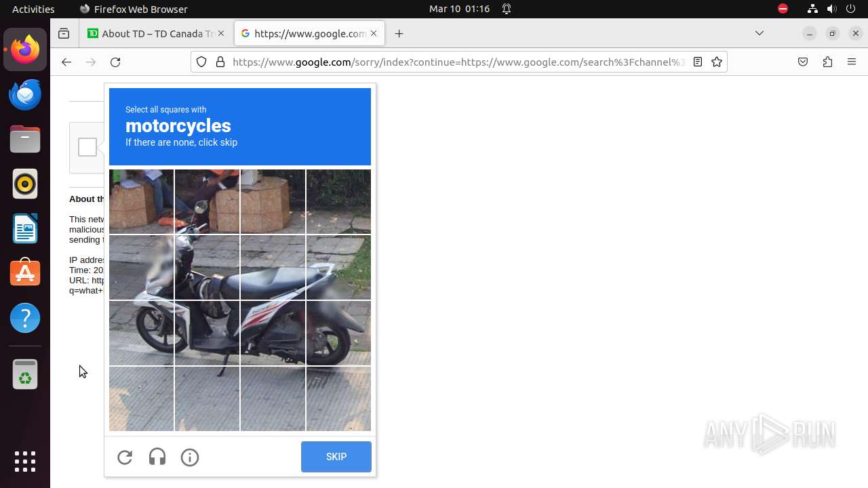Open network status icon in top bar
This screenshot has height=488, width=868.
pyautogui.click(x=812, y=9)
